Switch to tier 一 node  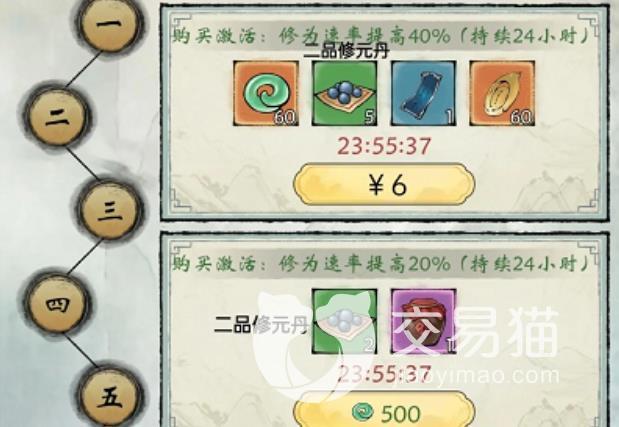tap(109, 23)
